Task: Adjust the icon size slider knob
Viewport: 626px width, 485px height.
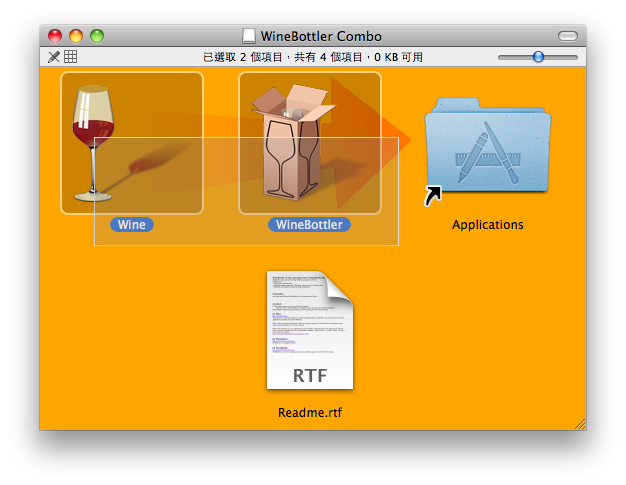Action: [x=538, y=57]
